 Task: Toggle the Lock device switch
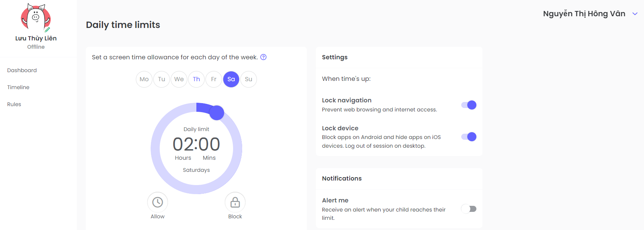click(x=469, y=137)
